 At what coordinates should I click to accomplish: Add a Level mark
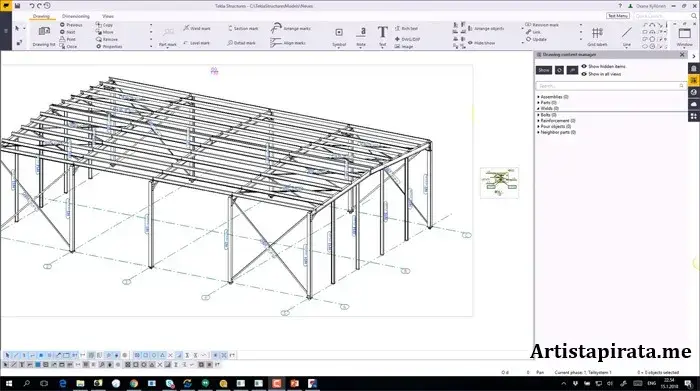[x=196, y=43]
